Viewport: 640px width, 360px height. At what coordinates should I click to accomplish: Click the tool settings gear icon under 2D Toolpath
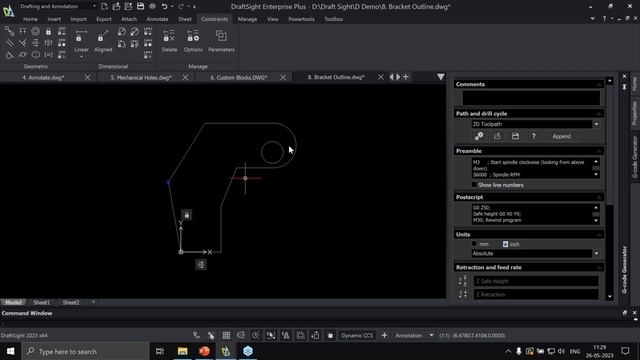[x=479, y=136]
